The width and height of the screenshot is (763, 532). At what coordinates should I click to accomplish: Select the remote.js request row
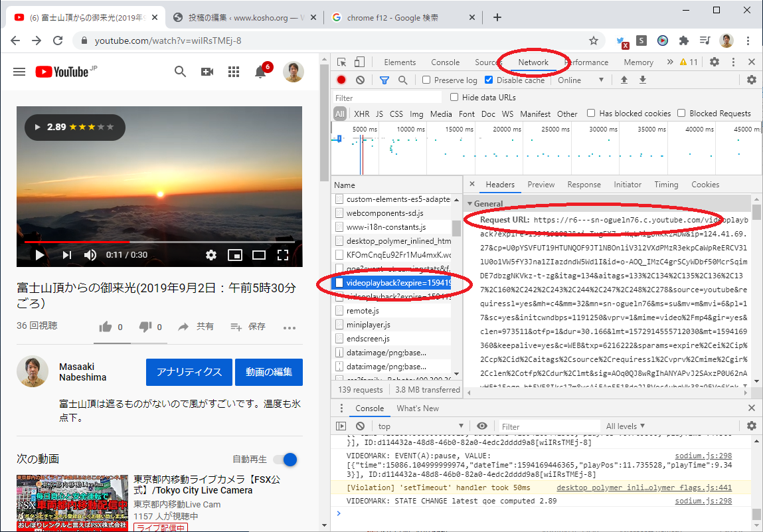(392, 311)
